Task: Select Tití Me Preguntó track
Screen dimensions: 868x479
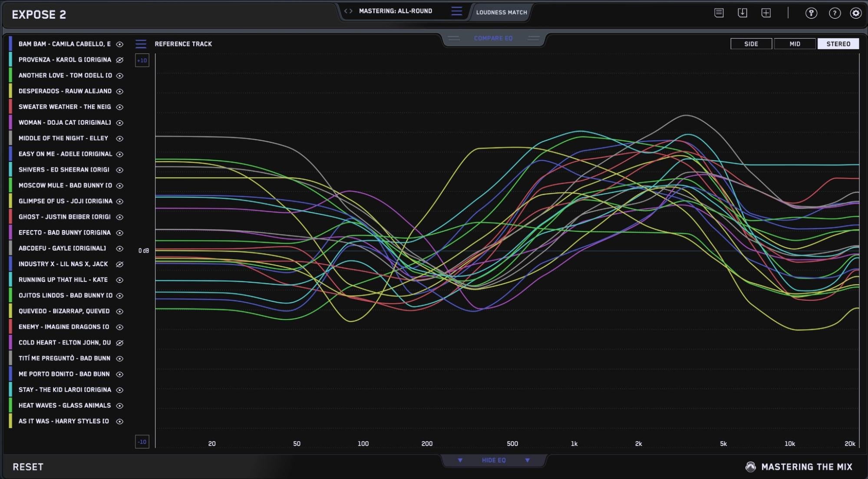Action: [64, 358]
